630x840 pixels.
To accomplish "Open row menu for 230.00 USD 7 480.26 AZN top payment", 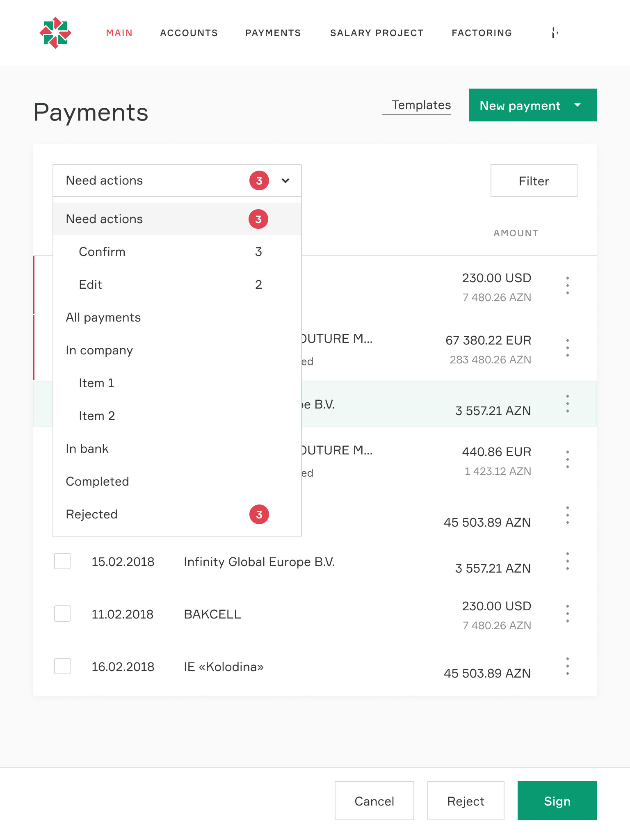I will coord(568,285).
